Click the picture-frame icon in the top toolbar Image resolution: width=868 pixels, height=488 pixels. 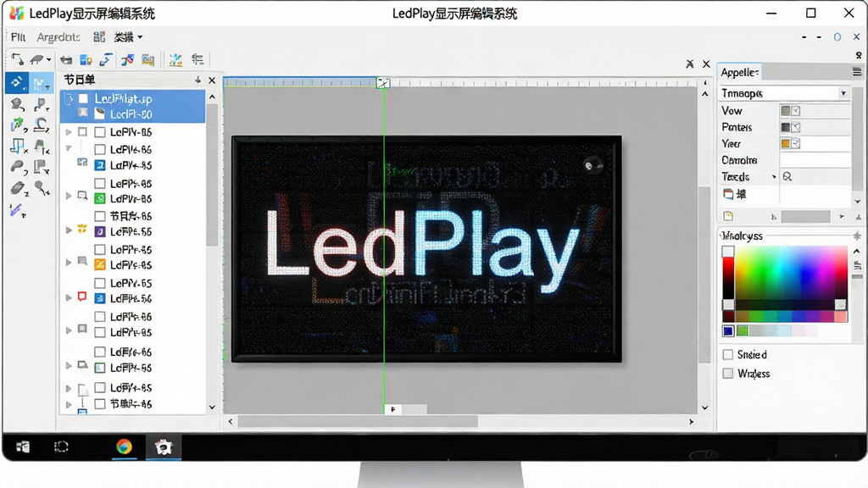click(x=147, y=59)
